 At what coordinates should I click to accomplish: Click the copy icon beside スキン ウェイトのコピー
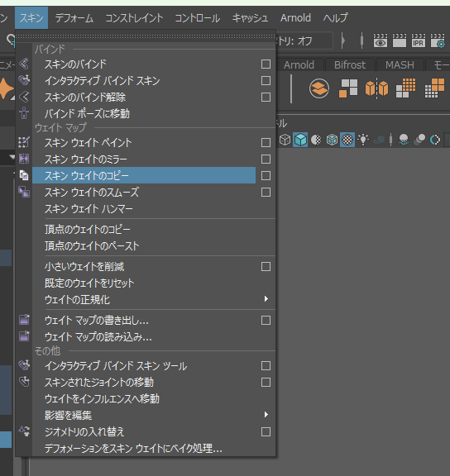point(24,175)
